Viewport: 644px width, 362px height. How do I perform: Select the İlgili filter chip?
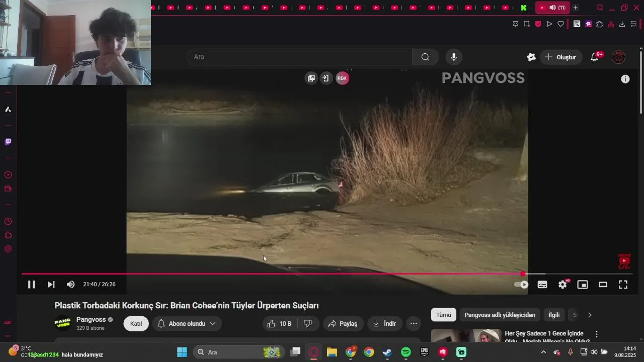coord(554,315)
